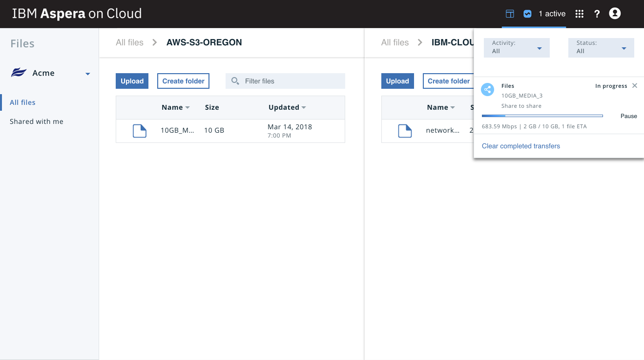Select Shared with me in sidebar
Viewport: 644px width, 360px height.
(37, 121)
